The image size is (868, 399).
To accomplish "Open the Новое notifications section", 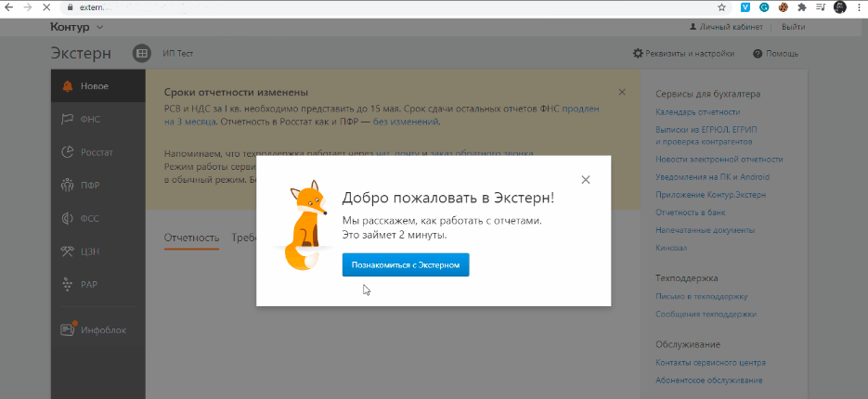I will (98, 86).
